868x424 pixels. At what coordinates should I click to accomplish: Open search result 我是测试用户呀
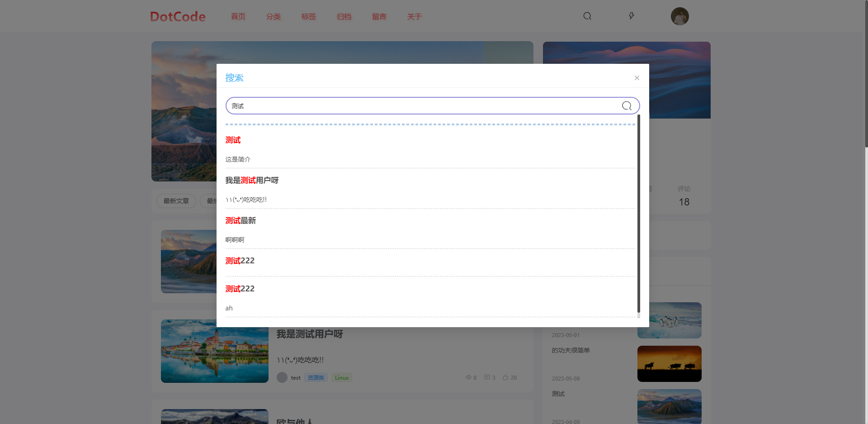click(252, 181)
